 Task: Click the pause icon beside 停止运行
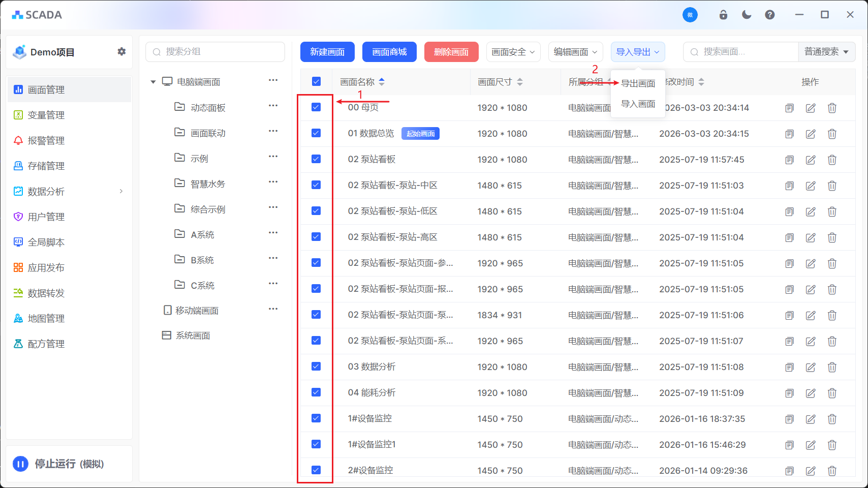[20, 464]
